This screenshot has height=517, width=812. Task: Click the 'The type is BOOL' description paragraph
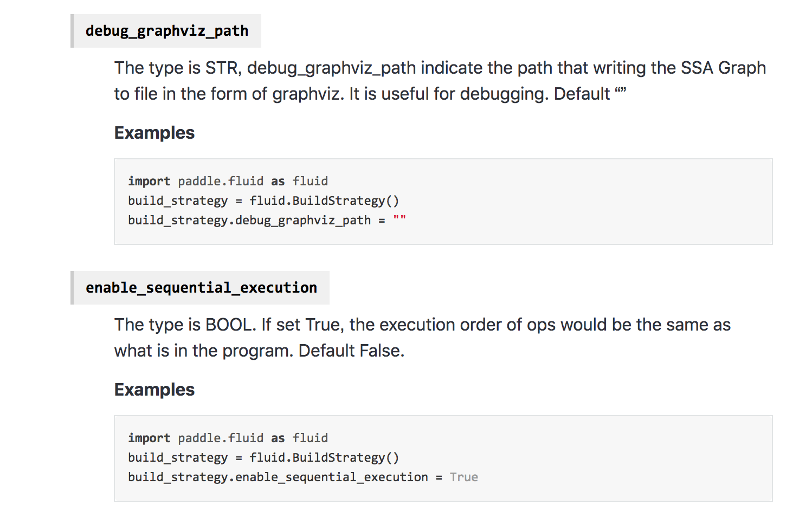pyautogui.click(x=422, y=338)
